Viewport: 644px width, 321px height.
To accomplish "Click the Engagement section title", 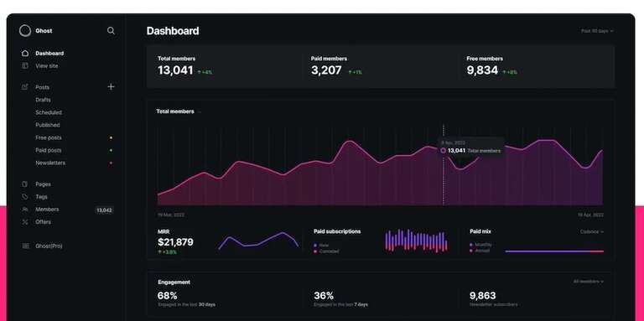I will 174,282.
